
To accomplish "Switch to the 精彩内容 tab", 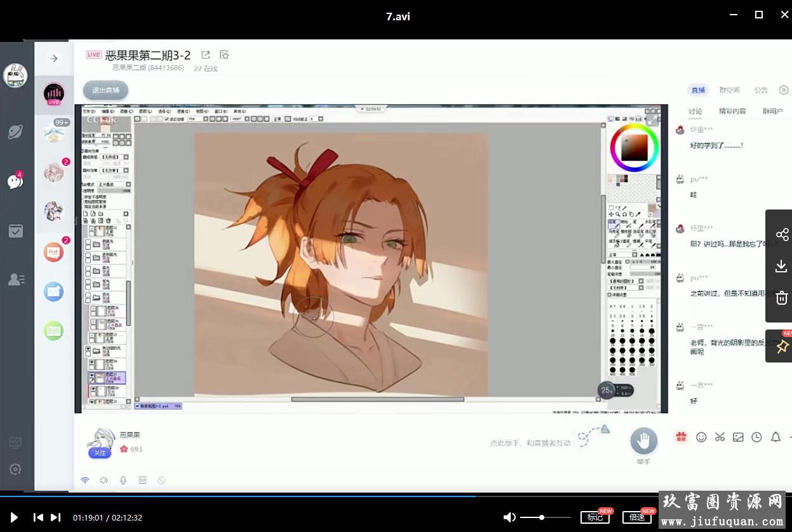I will coord(732,111).
